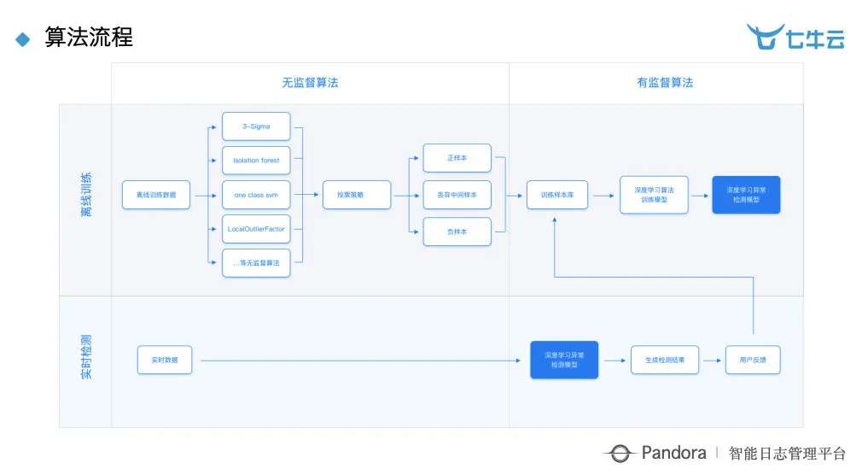Select the 用户反馈 box

753,361
